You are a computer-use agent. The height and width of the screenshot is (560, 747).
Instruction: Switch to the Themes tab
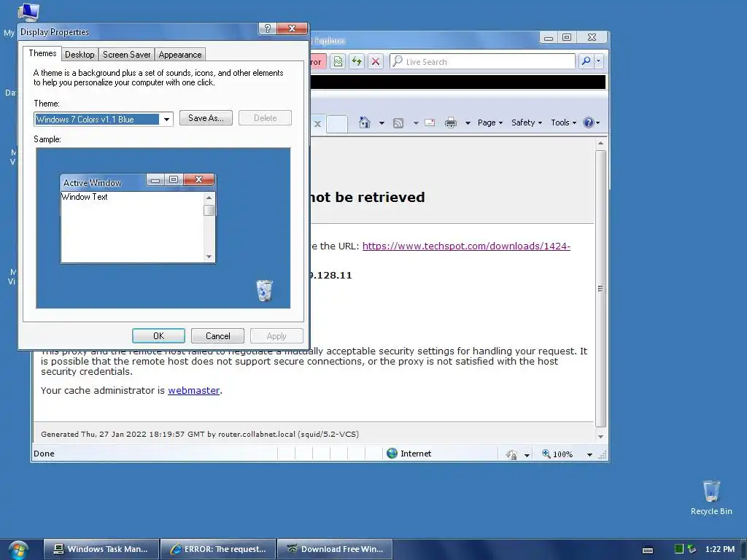[x=42, y=52]
